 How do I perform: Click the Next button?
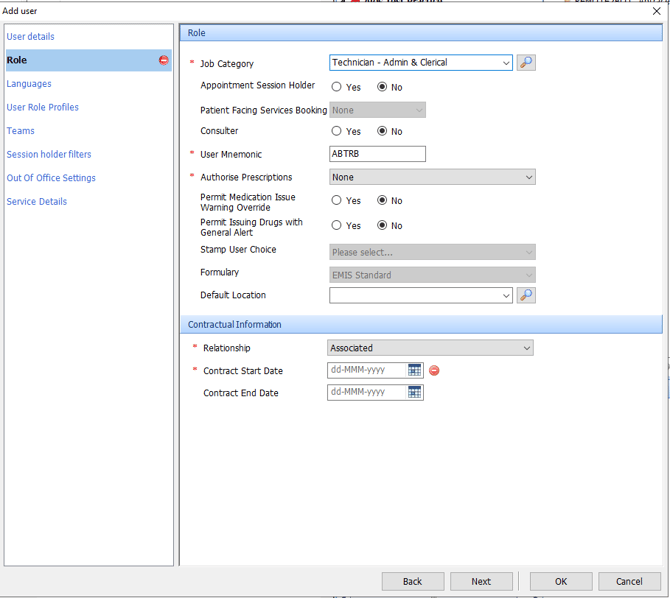pos(481,581)
